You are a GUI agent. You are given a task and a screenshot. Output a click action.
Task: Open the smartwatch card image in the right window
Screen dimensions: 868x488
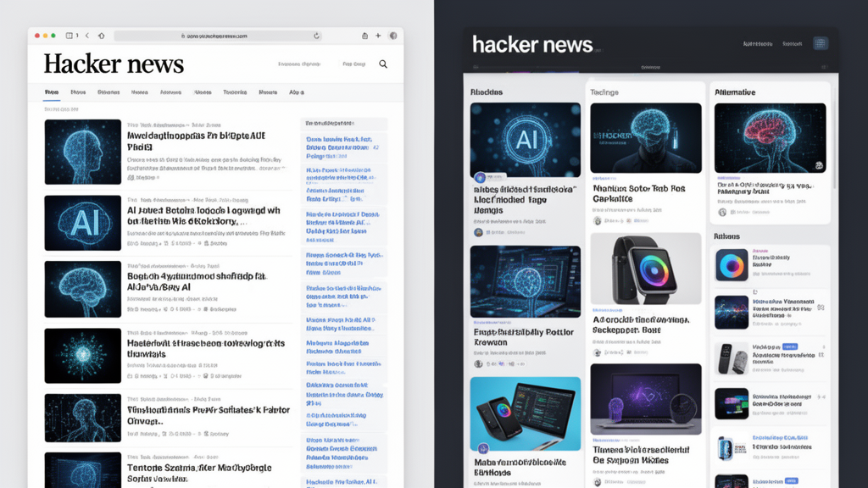pyautogui.click(x=645, y=269)
